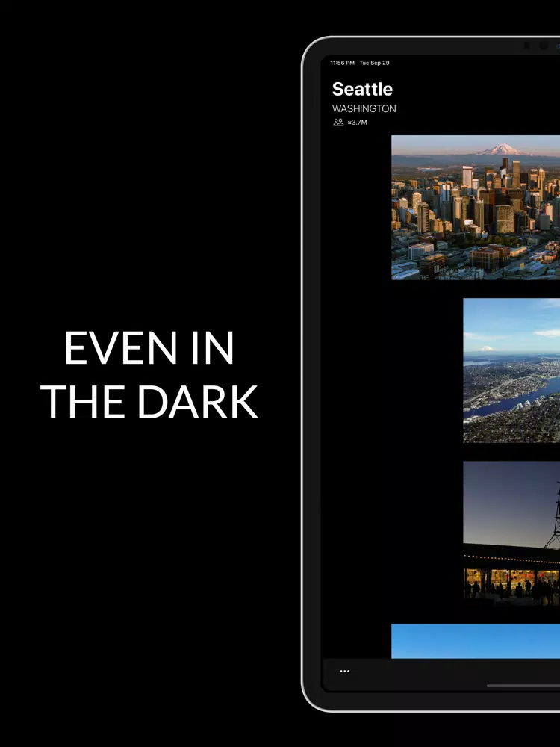Open the blue sky photo near the bottom
The height and width of the screenshot is (747, 560).
tap(476, 641)
